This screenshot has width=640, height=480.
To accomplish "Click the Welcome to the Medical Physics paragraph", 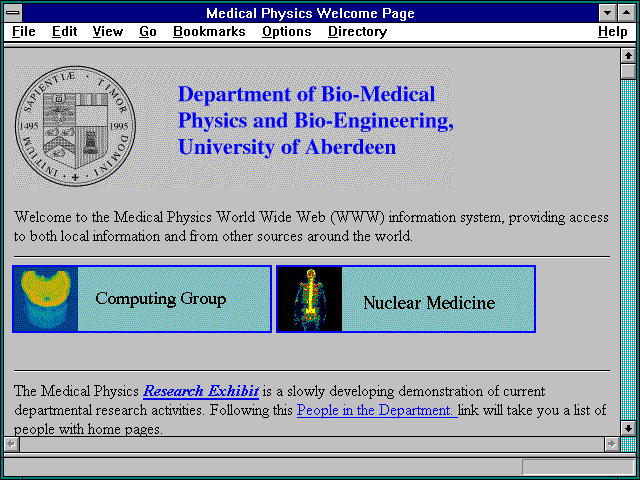I will (311, 227).
